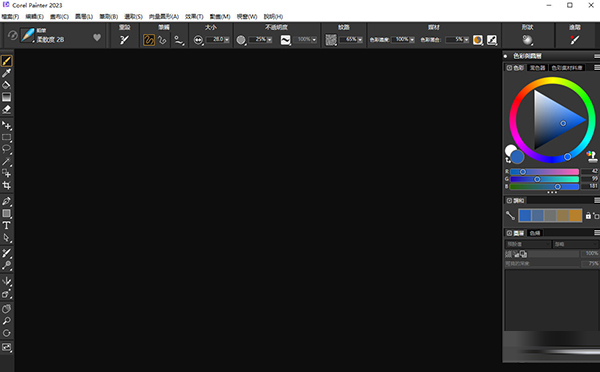
Task: Swap main and additional colors arrow
Action: click(508, 160)
